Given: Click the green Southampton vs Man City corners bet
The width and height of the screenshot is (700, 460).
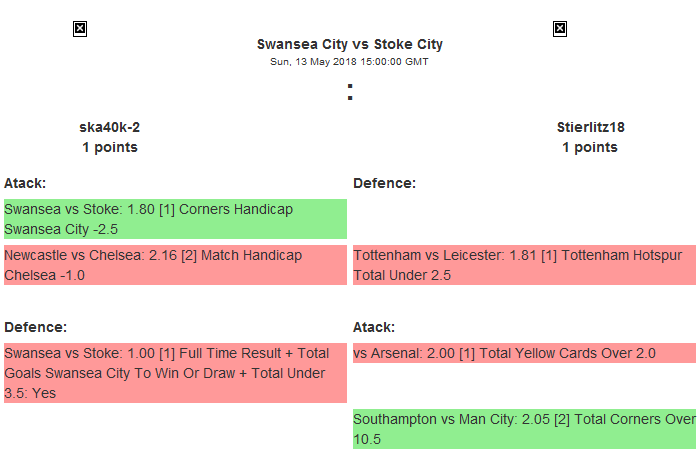Looking at the screenshot, I should coord(524,429).
